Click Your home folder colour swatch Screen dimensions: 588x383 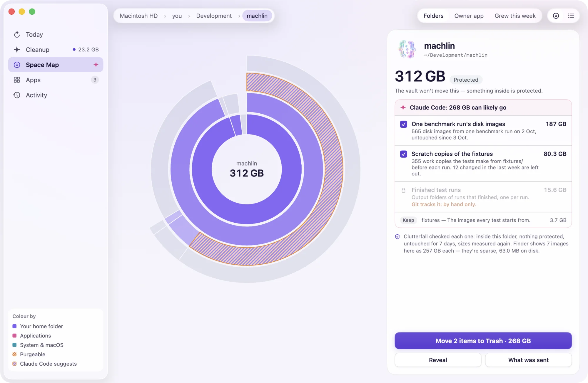(14, 326)
